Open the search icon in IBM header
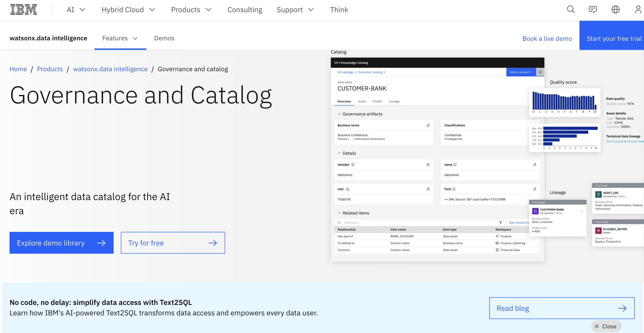 point(570,9)
